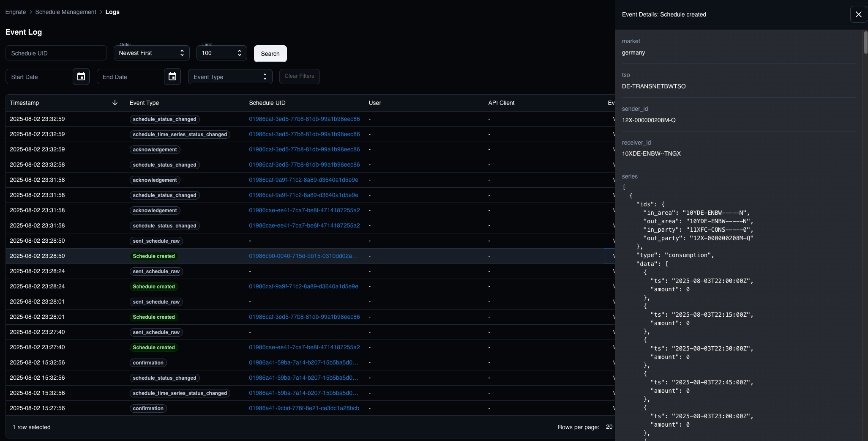The height and width of the screenshot is (441, 868).
Task: Open the End Date calendar picker
Action: (x=172, y=77)
